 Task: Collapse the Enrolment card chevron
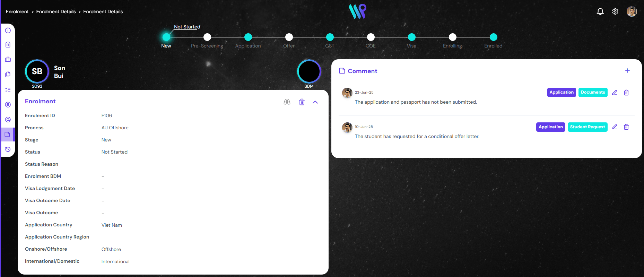click(315, 102)
